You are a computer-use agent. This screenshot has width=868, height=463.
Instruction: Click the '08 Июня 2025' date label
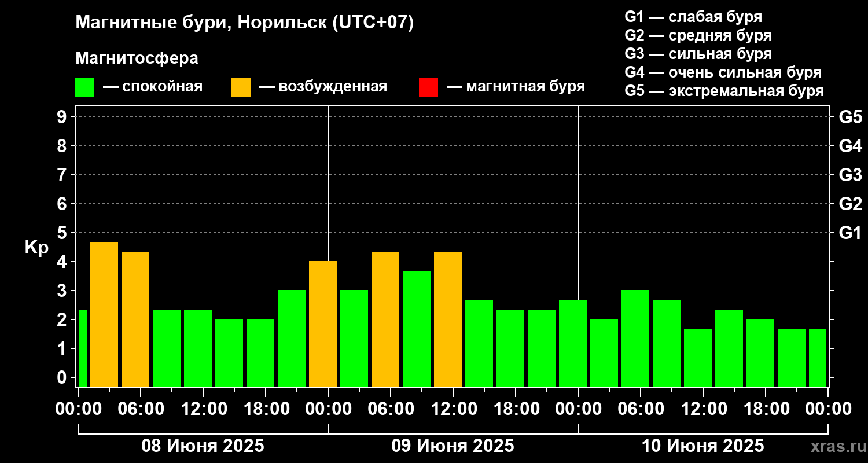click(x=203, y=446)
